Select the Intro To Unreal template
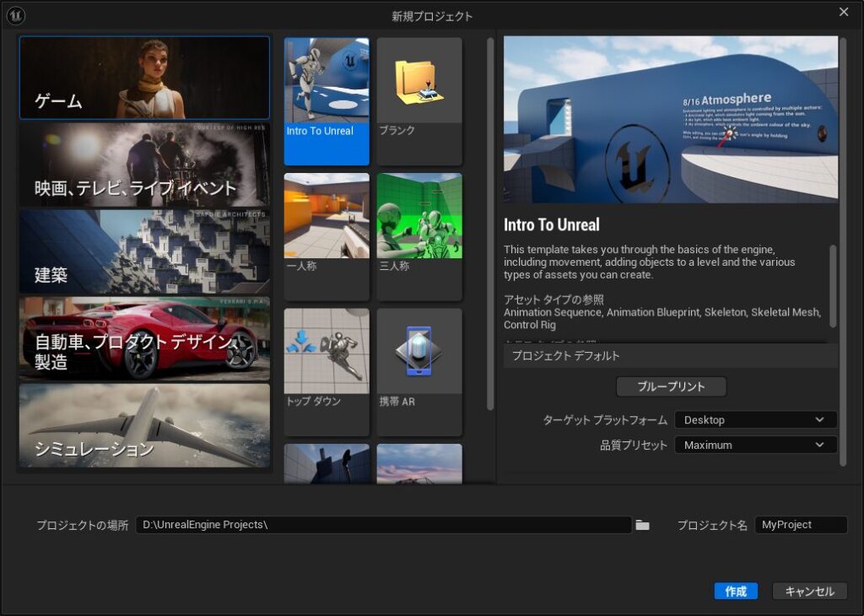The image size is (864, 616). tap(327, 100)
